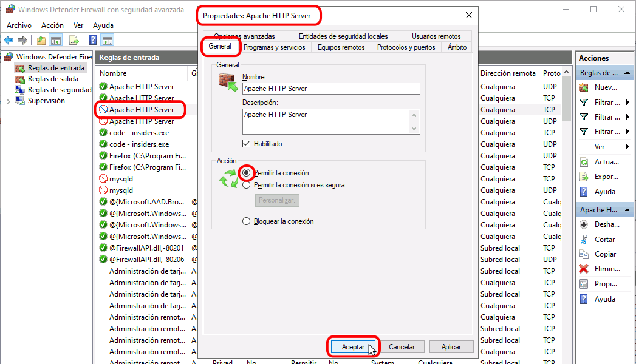Select Reglas de seguridad tree node
The height and width of the screenshot is (364, 636).
pyautogui.click(x=59, y=90)
